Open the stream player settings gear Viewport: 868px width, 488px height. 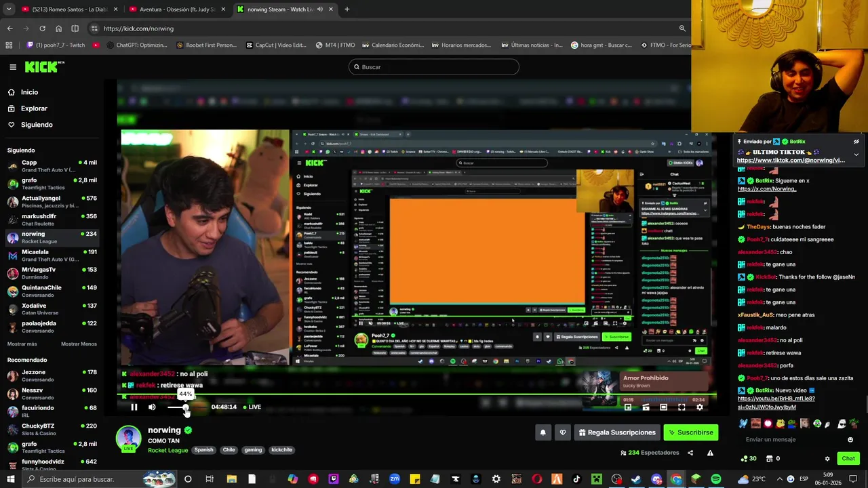700,407
